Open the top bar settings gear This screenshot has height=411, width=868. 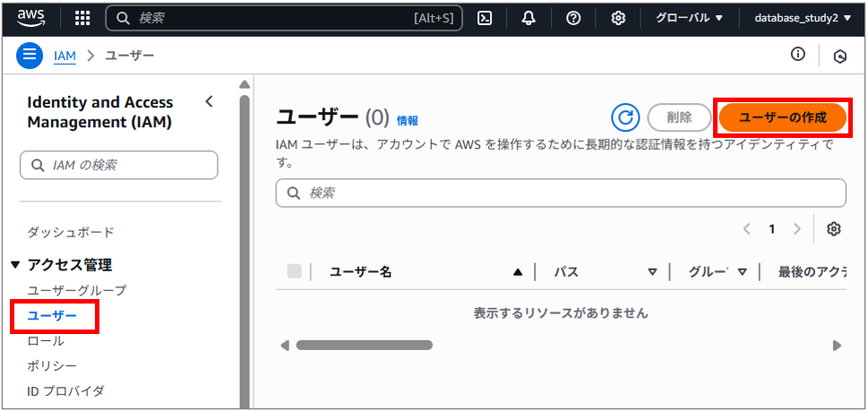pyautogui.click(x=618, y=18)
